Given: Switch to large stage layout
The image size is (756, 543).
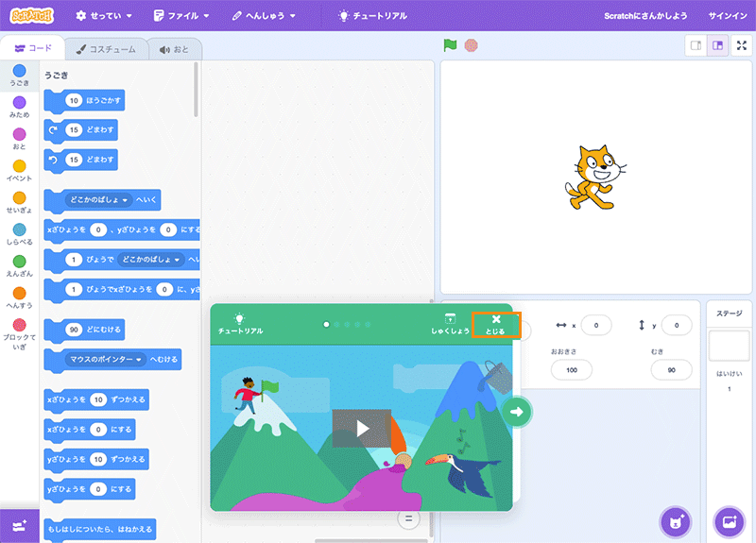Looking at the screenshot, I should tap(717, 46).
